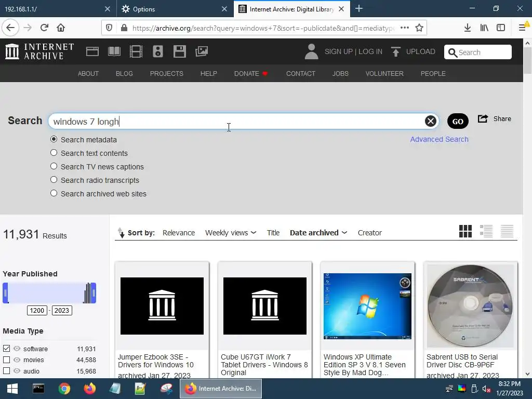This screenshot has height=399, width=532.
Task: Open Windows XP Ultimate Edition thumbnail
Action: [367, 306]
